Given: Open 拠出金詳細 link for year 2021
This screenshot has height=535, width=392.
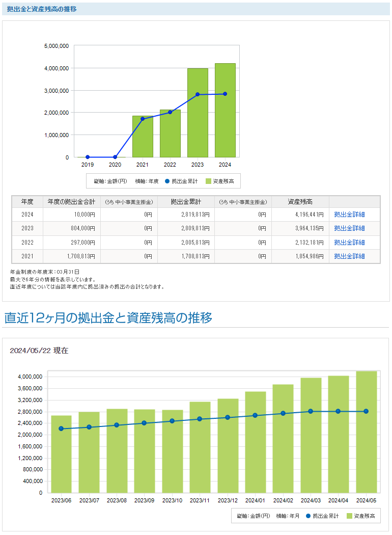Looking at the screenshot, I should point(349,256).
